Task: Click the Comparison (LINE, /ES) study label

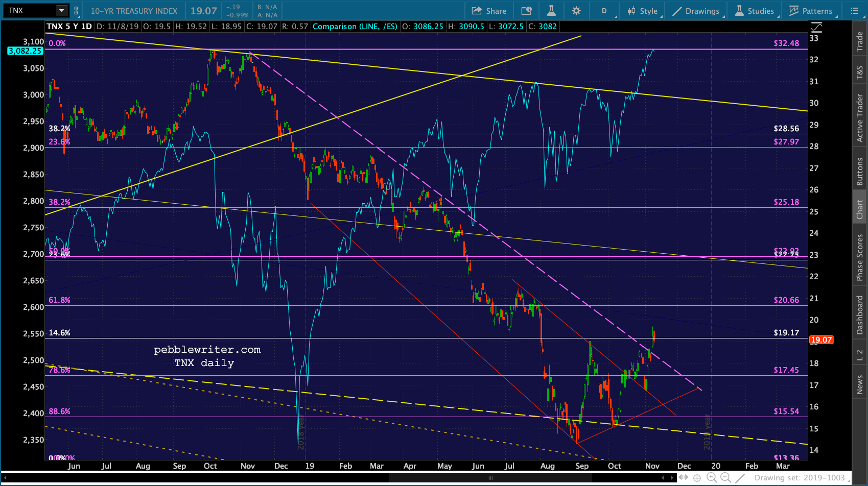Action: pyautogui.click(x=355, y=27)
